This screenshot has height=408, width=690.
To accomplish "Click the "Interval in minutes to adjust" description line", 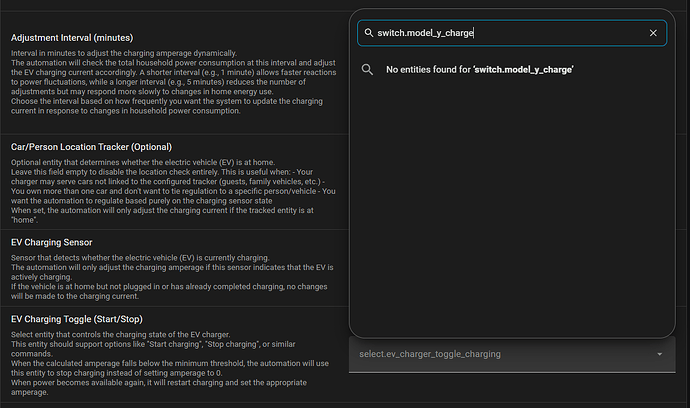I will (124, 53).
